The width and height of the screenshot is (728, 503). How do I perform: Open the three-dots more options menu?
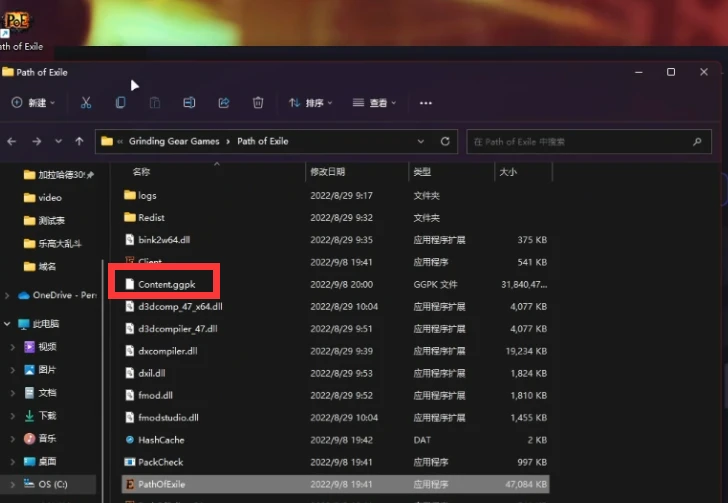[426, 103]
